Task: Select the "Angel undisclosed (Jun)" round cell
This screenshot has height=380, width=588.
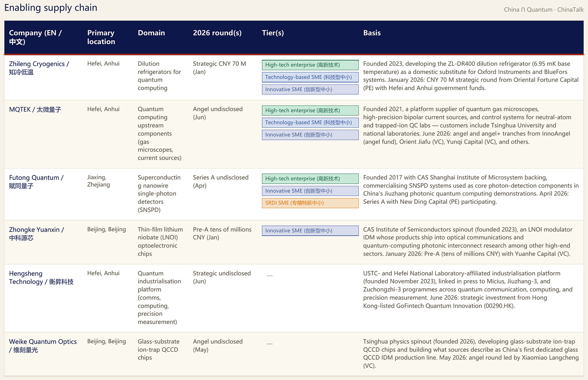Action: pos(218,113)
